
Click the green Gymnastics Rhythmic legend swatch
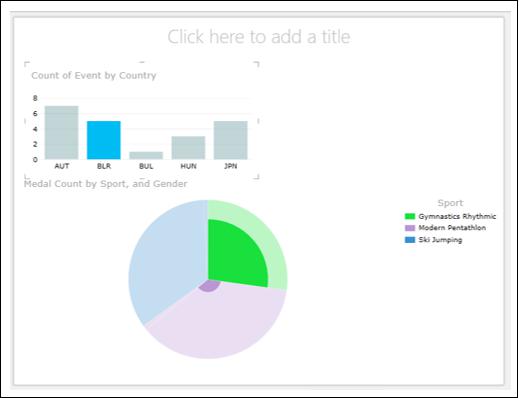click(x=410, y=216)
